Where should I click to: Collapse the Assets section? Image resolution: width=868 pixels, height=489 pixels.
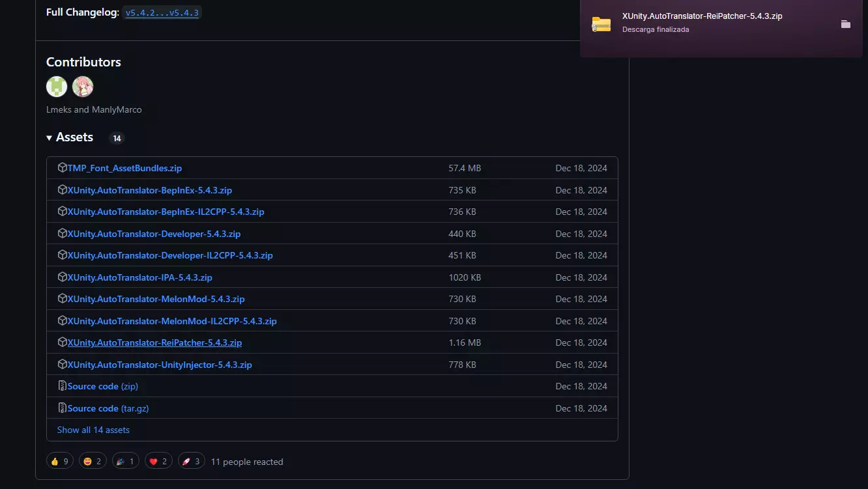(70, 137)
